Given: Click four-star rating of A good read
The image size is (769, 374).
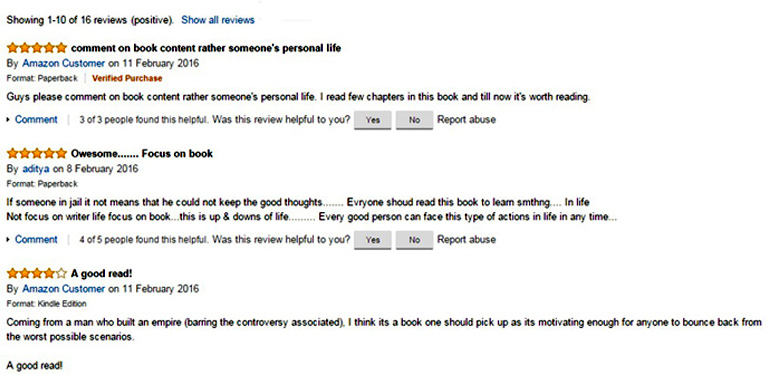Looking at the screenshot, I should pos(37,273).
